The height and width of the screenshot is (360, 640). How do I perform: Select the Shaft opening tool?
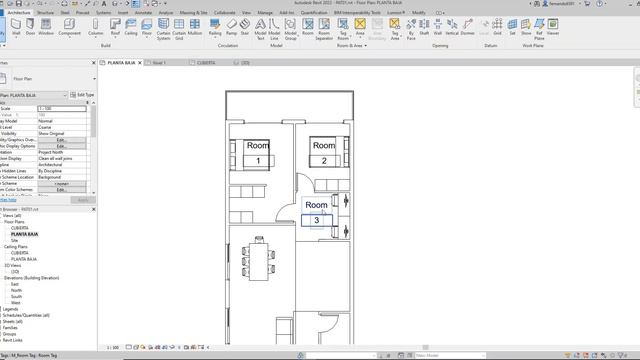click(424, 27)
